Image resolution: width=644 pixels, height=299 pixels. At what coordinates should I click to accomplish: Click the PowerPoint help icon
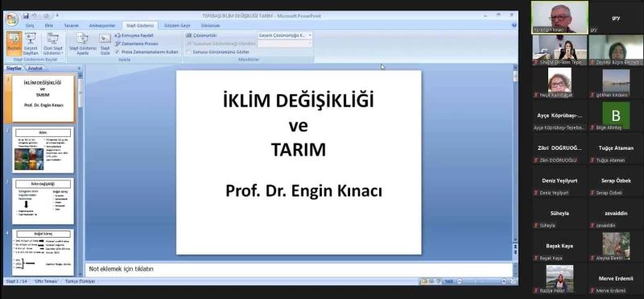[514, 25]
